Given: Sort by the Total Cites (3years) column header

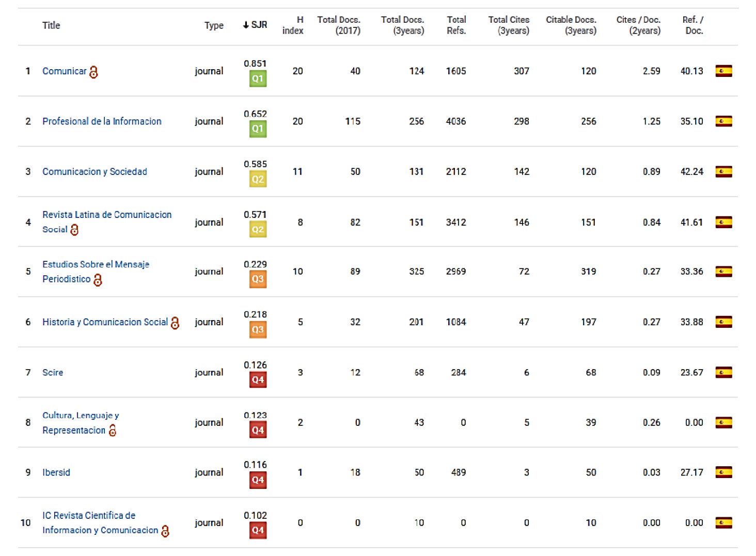Looking at the screenshot, I should (509, 25).
